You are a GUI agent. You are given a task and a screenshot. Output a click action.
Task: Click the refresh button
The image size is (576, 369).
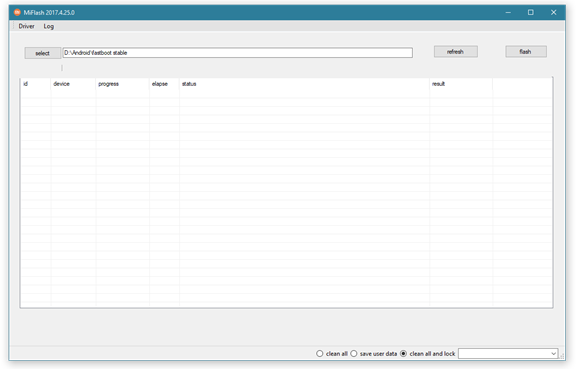pyautogui.click(x=456, y=51)
